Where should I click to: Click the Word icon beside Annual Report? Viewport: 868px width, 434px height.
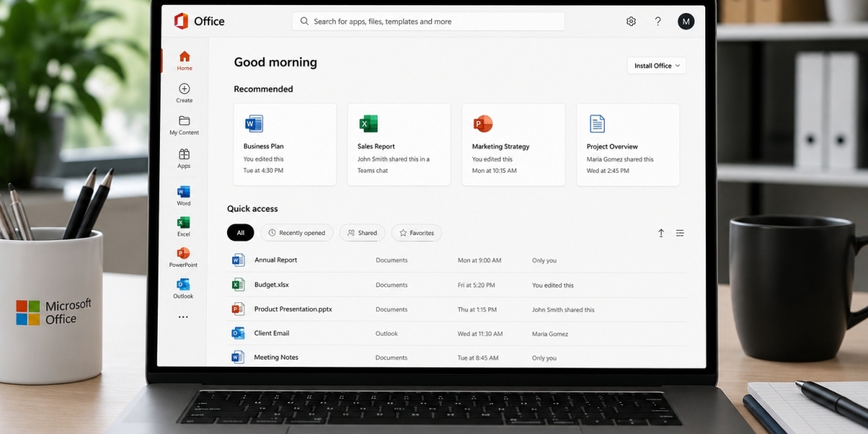238,260
